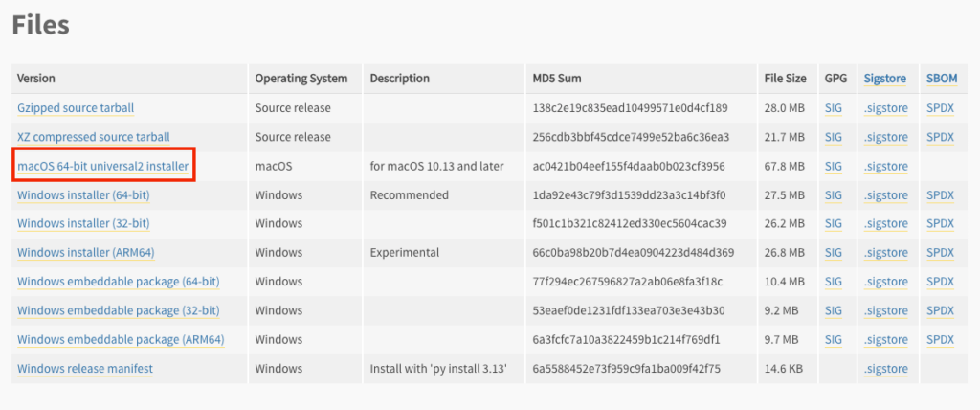980x410 pixels.
Task: Click Windows embeddable package (32-bit)
Action: (118, 310)
